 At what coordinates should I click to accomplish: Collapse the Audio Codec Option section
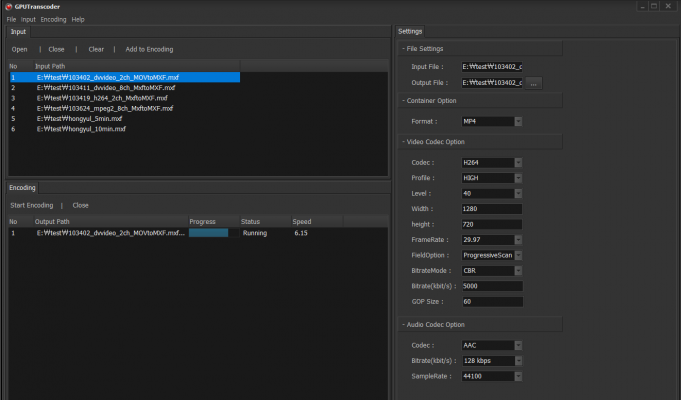(x=403, y=324)
